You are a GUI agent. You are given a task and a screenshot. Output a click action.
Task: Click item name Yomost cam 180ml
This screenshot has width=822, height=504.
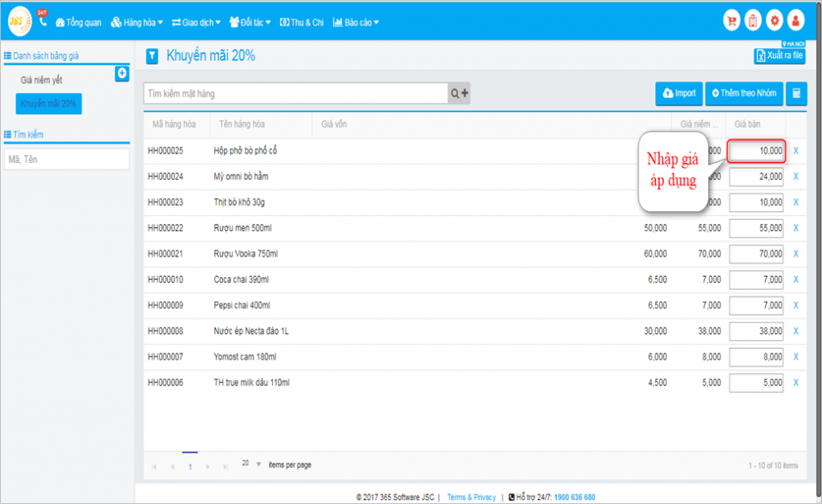coord(245,357)
